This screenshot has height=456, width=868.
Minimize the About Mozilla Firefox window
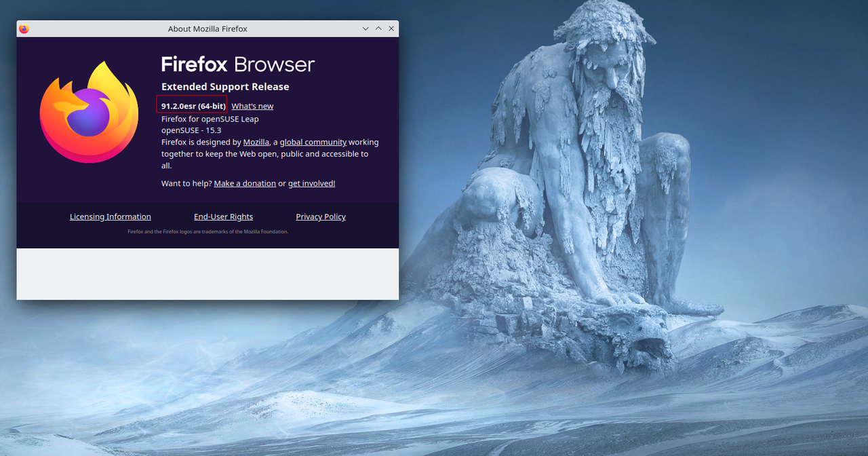[366, 28]
